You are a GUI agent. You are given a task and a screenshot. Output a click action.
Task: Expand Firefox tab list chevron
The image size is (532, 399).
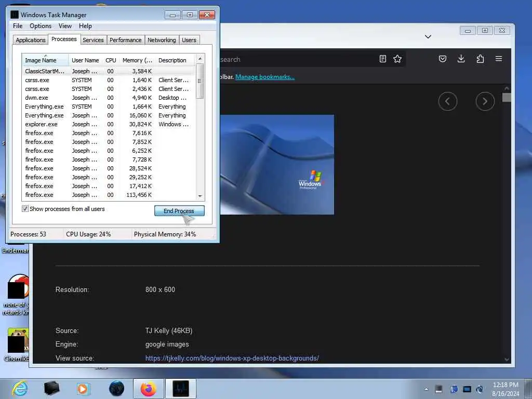coord(428,37)
